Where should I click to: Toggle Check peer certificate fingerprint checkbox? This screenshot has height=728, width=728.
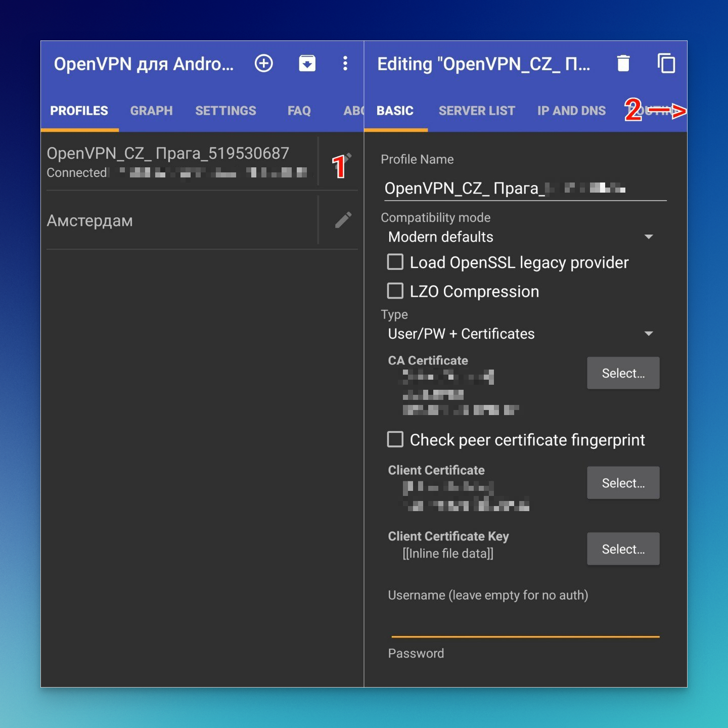pyautogui.click(x=395, y=439)
